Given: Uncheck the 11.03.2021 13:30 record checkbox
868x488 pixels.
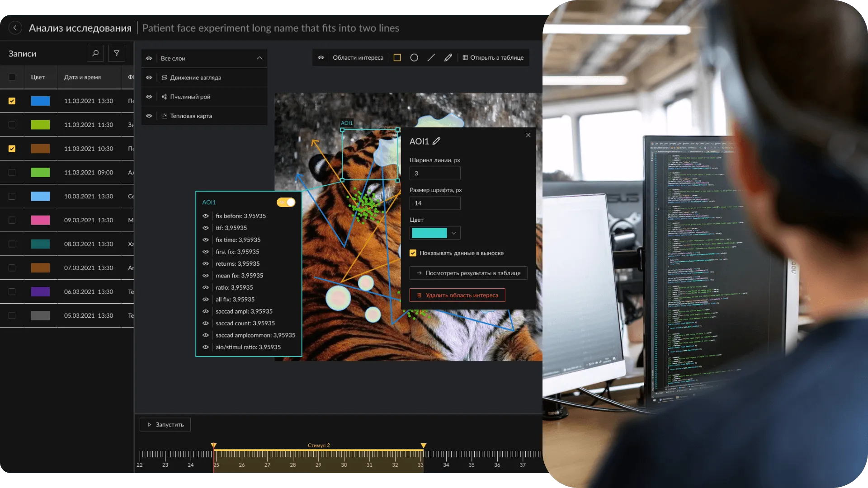Looking at the screenshot, I should click(12, 101).
